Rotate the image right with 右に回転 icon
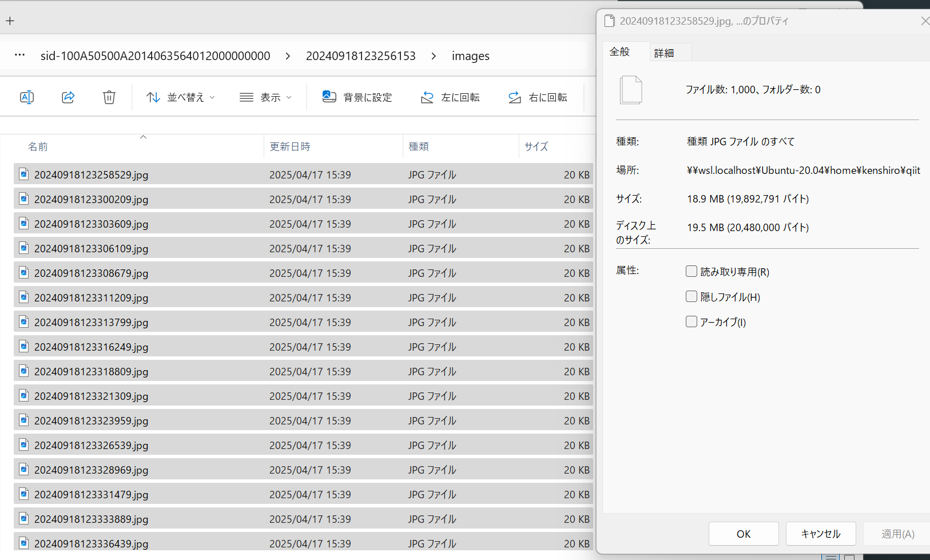The height and width of the screenshot is (560, 930). 514,97
